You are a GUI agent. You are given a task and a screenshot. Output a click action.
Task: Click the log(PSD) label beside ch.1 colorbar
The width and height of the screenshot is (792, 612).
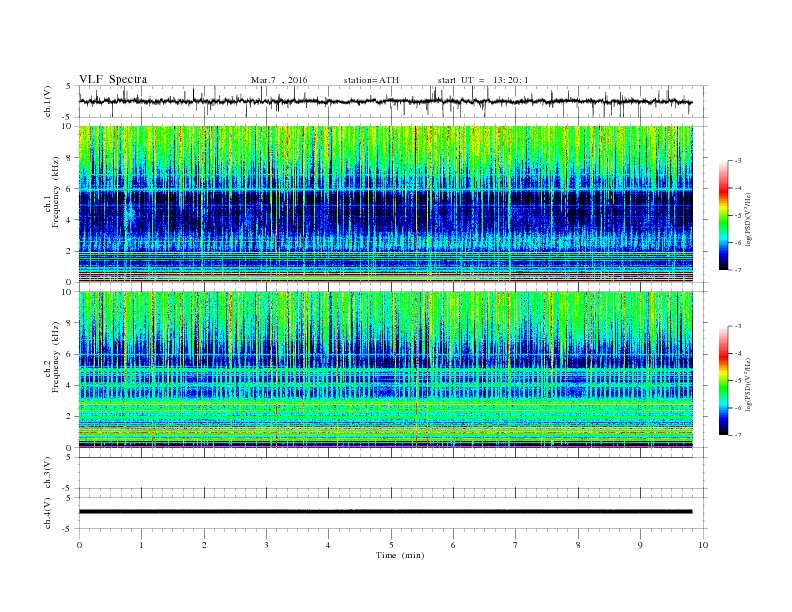(748, 219)
